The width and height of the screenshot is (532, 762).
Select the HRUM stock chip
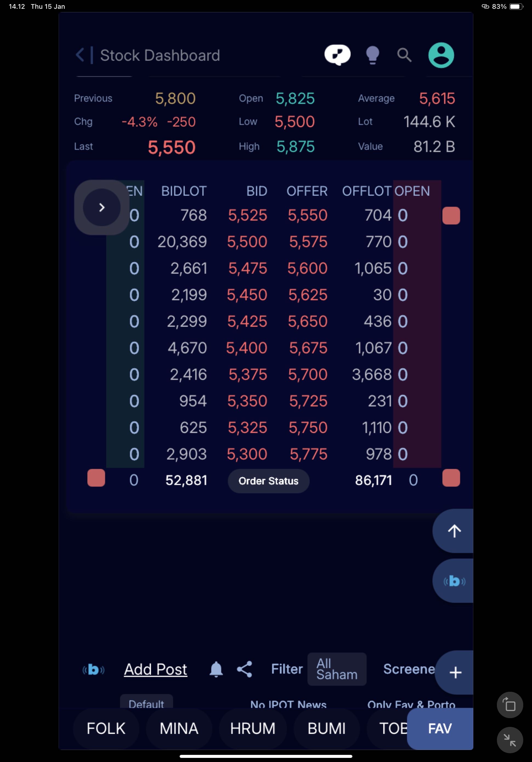point(253,729)
